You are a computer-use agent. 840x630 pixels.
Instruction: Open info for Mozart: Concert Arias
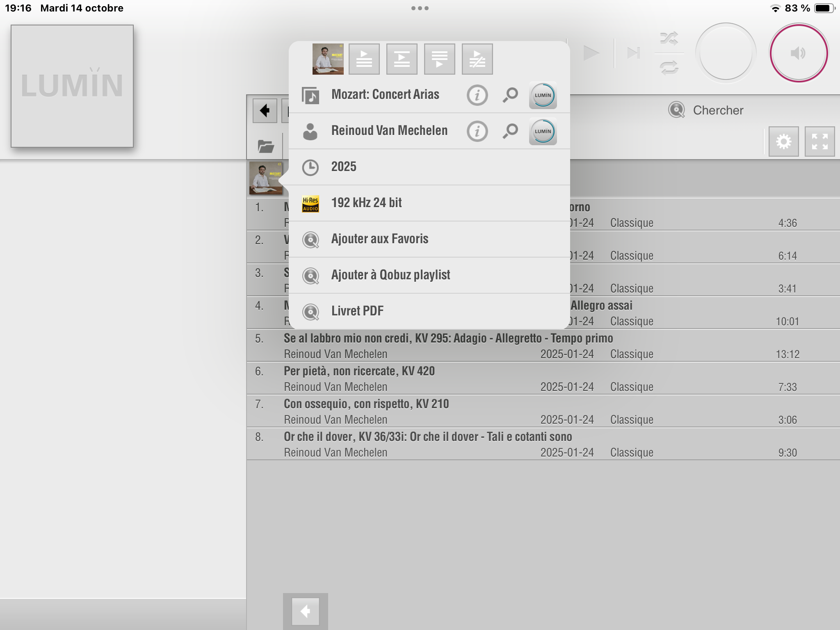coord(477,95)
